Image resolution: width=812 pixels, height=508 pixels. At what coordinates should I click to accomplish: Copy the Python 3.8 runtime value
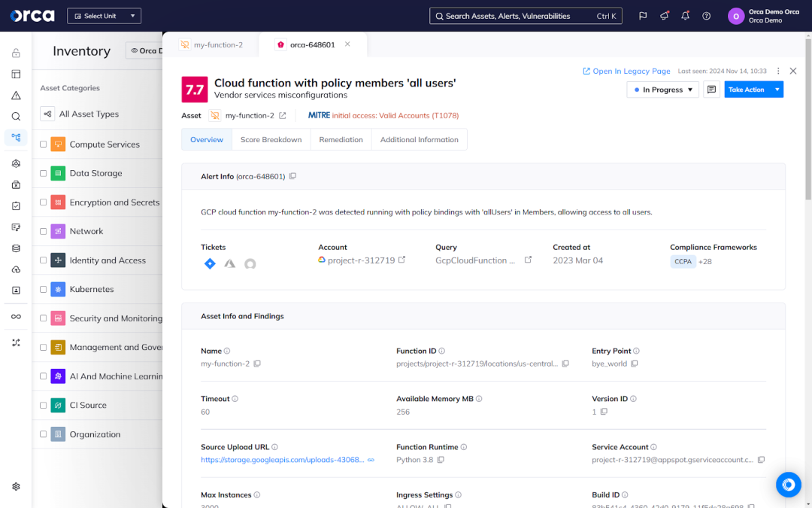[441, 460]
